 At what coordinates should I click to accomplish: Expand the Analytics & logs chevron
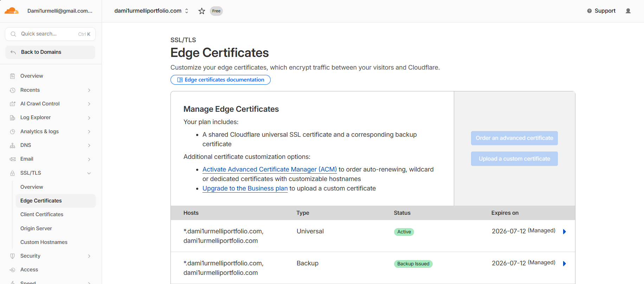(x=89, y=131)
